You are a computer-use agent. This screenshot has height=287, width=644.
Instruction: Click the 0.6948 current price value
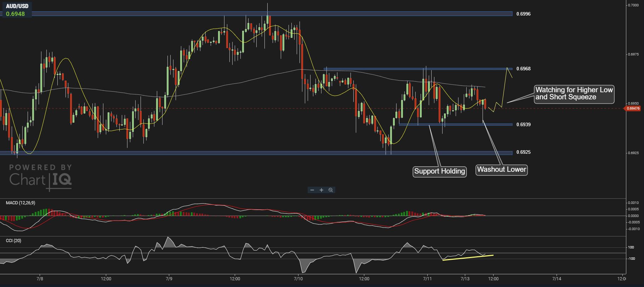[x=15, y=14]
